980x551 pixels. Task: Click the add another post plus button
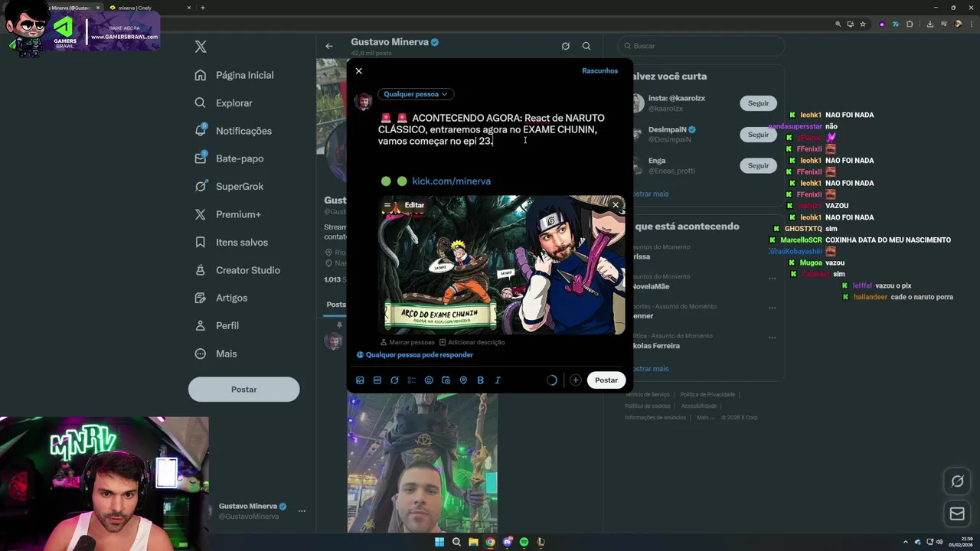575,380
